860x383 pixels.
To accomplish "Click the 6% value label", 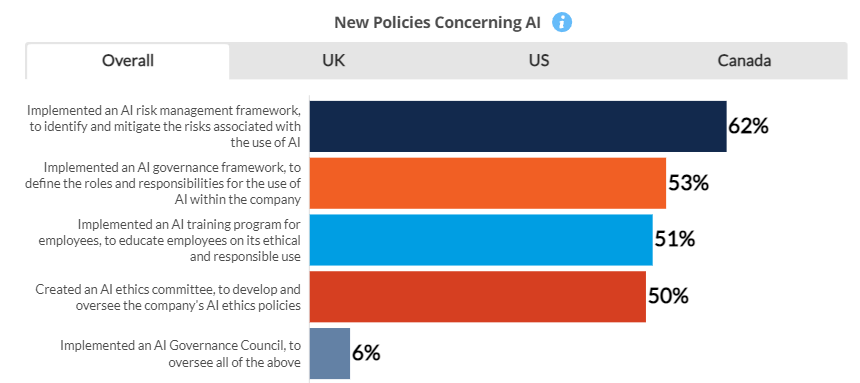I will coord(366,353).
